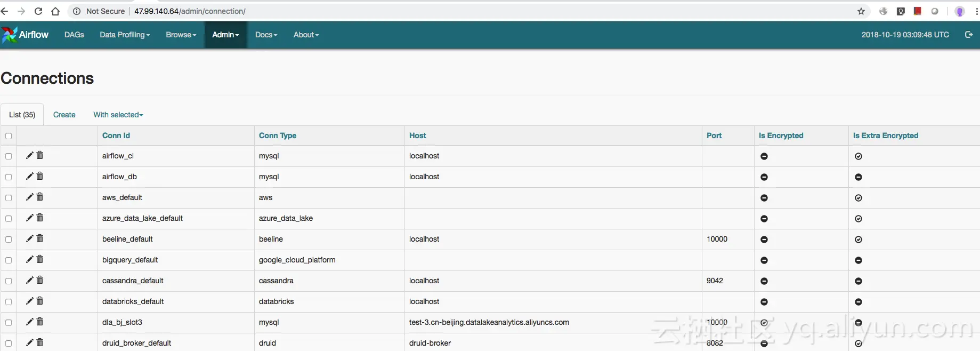Click the Not Secure site info indicator
This screenshot has width=980, height=351.
click(99, 11)
